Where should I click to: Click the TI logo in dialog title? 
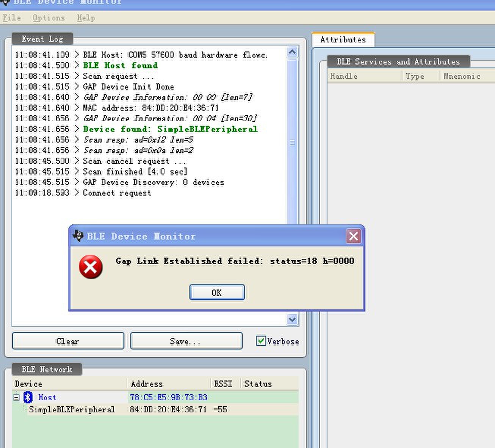(x=78, y=236)
